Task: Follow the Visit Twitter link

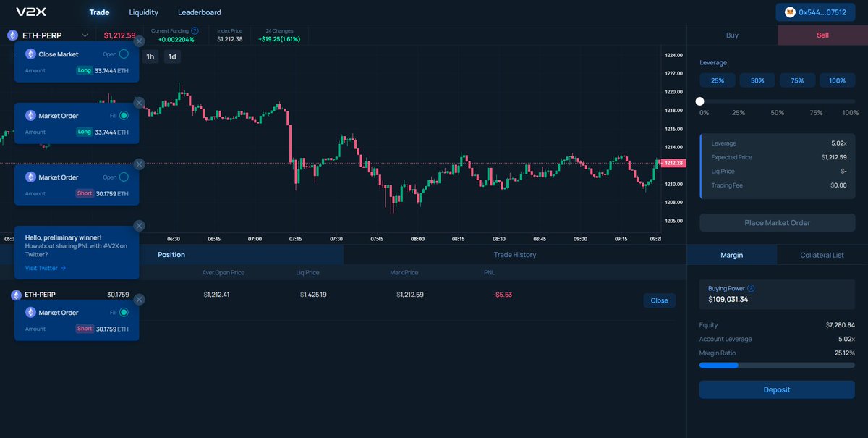Action: tap(46, 268)
